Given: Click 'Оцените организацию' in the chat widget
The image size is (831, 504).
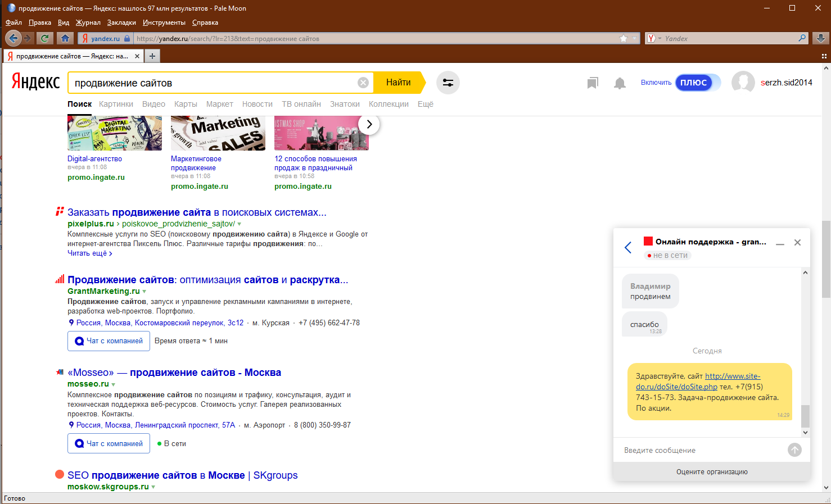Looking at the screenshot, I should click(712, 472).
